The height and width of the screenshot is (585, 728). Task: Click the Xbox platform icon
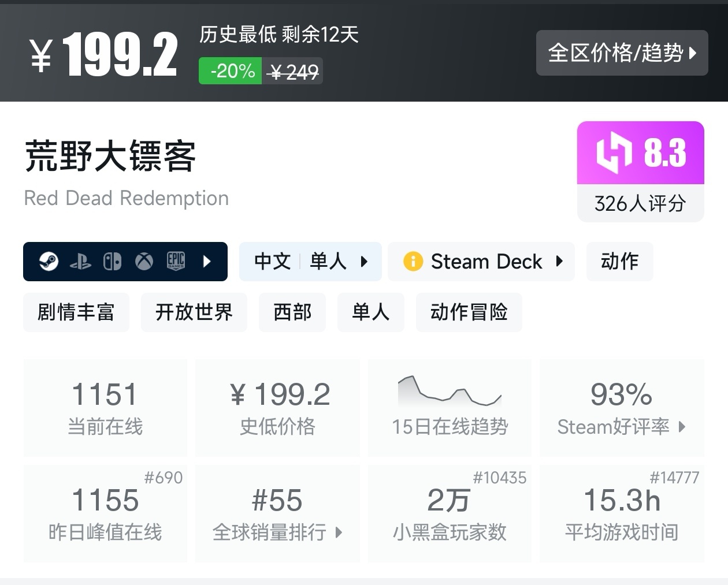(x=144, y=262)
